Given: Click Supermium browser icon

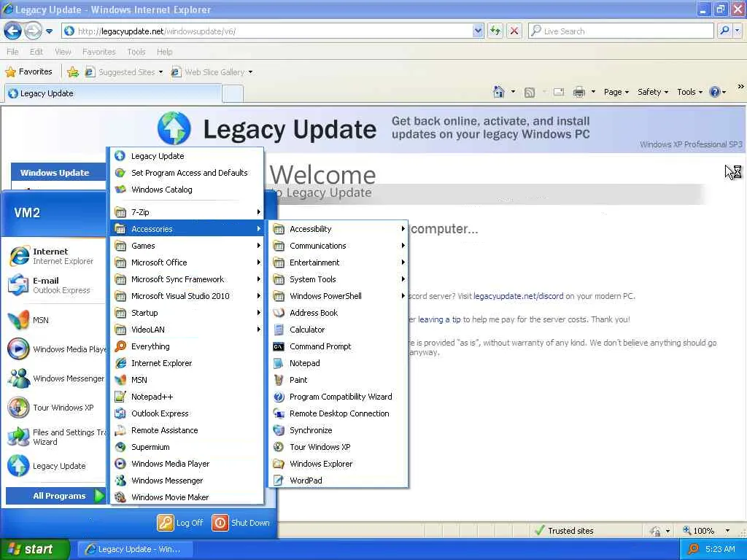Looking at the screenshot, I should [120, 447].
